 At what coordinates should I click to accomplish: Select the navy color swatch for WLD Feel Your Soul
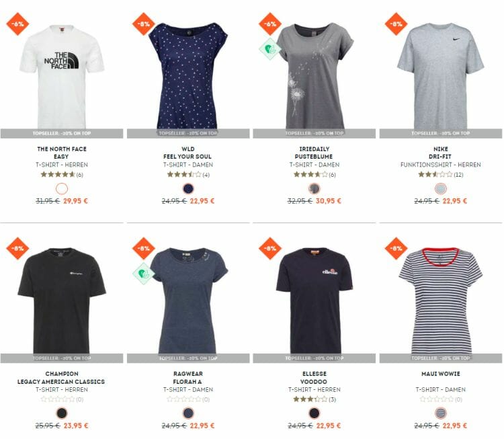click(x=188, y=188)
